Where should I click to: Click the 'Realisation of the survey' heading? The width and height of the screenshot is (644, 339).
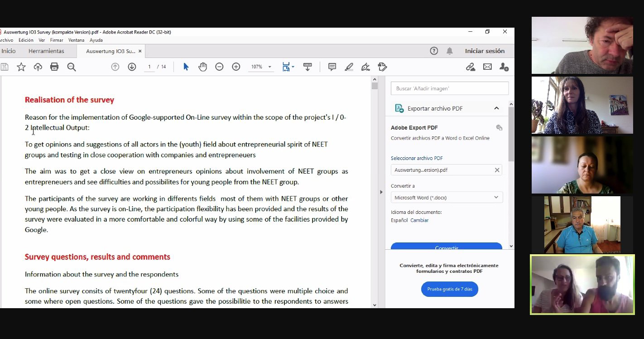tap(69, 100)
